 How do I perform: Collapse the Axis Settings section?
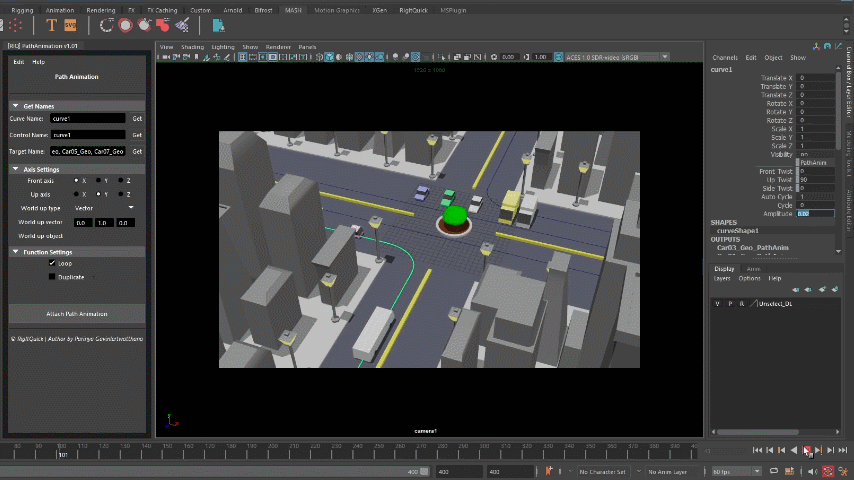click(x=16, y=169)
